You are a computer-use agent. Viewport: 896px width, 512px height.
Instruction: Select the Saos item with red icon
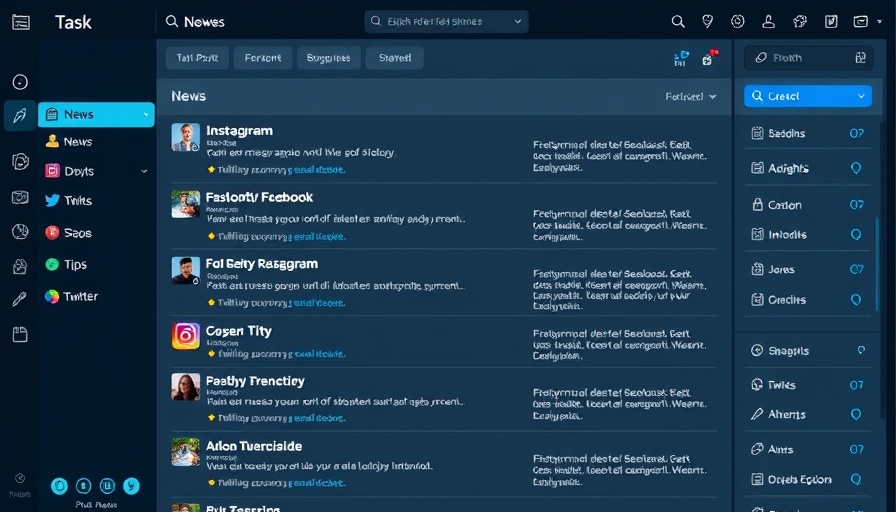pos(69,233)
